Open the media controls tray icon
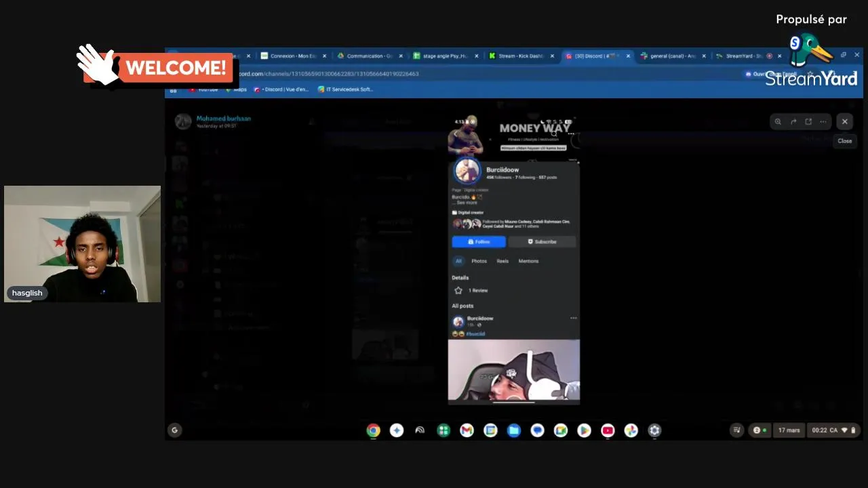The width and height of the screenshot is (868, 488). coord(737,430)
